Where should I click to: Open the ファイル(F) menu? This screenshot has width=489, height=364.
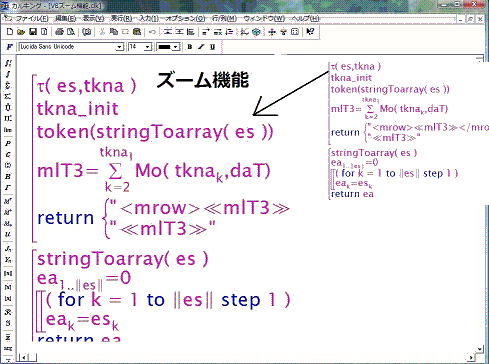pyautogui.click(x=32, y=18)
